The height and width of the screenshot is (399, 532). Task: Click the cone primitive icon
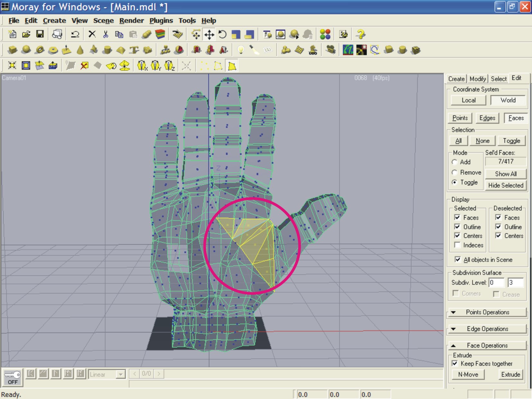tap(80, 50)
